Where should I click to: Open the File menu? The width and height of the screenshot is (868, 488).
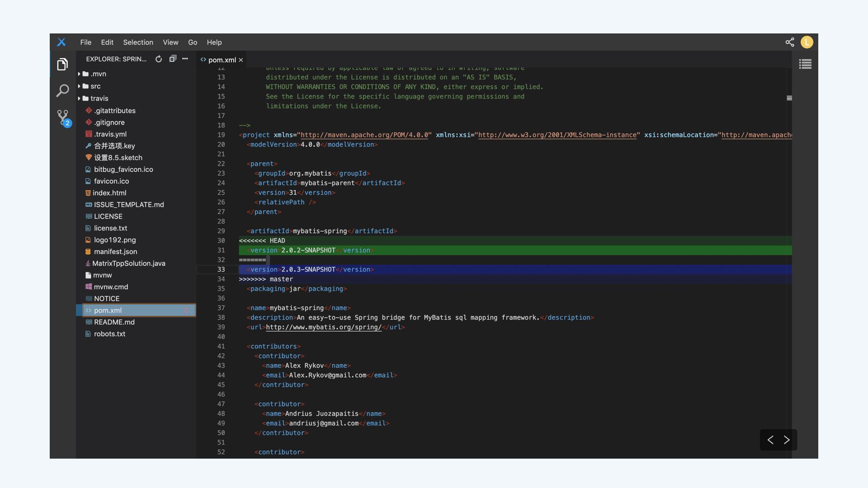click(86, 42)
